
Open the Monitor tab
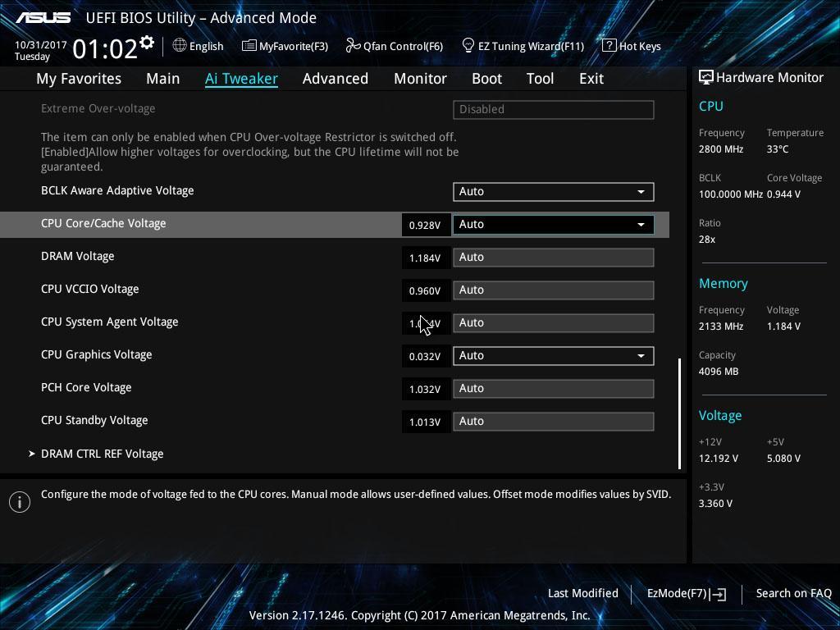(420, 79)
